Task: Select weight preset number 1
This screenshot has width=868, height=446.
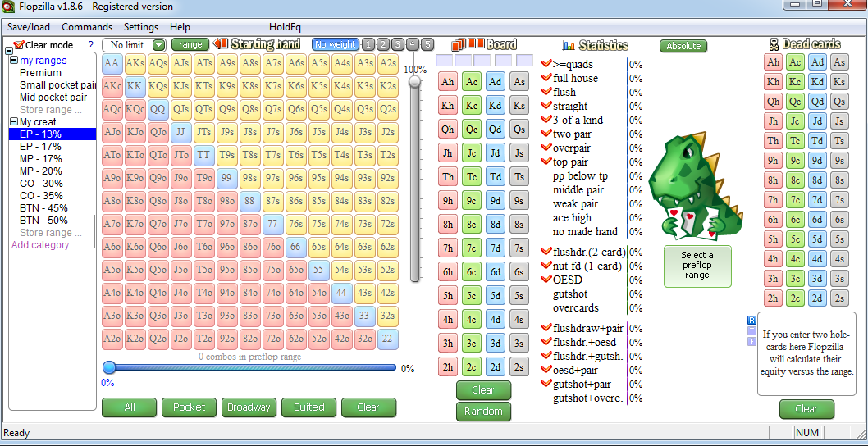Action: [369, 45]
